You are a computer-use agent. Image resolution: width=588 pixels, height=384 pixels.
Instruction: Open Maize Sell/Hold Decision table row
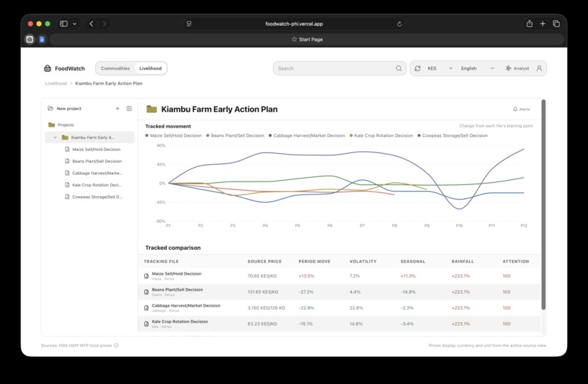[339, 275]
